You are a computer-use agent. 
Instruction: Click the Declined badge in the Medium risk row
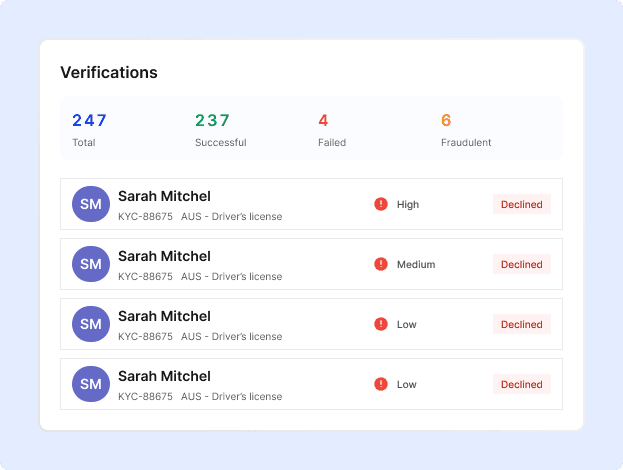[522, 264]
